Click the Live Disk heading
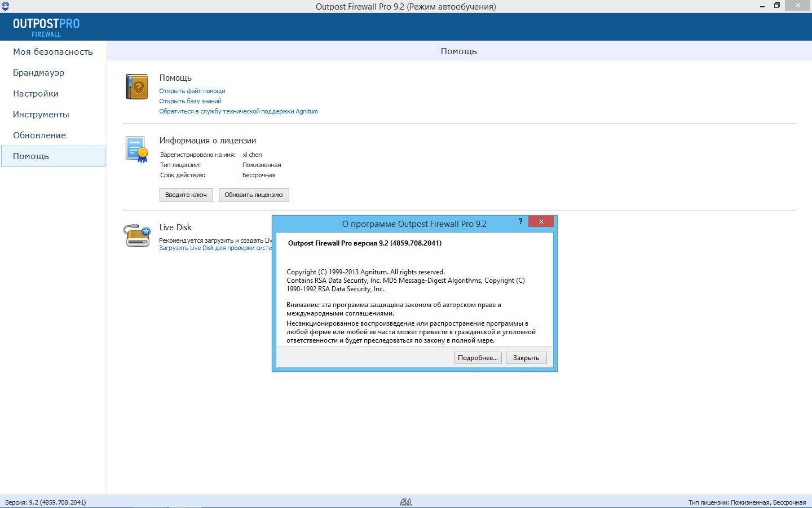Viewport: 812px width, 508px height. point(175,227)
